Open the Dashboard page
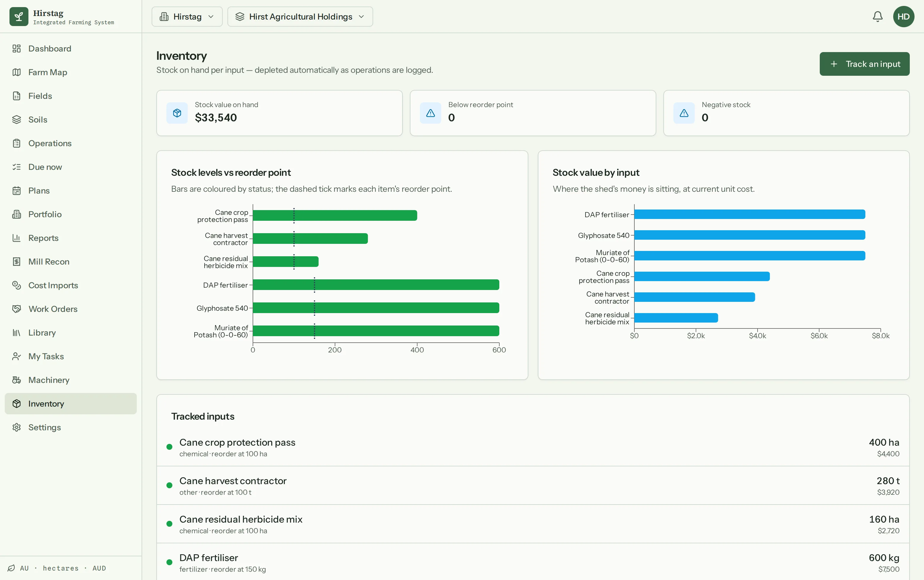924x580 pixels. point(70,49)
